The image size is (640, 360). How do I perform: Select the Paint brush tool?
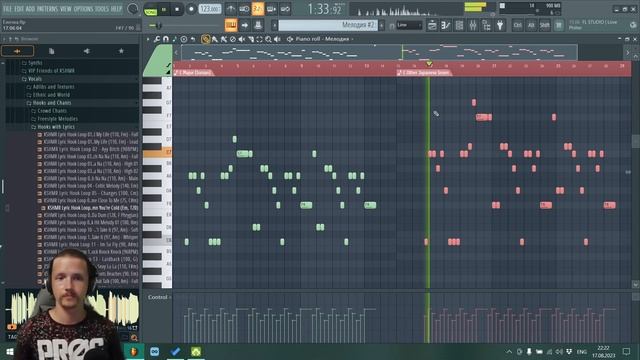[215, 39]
